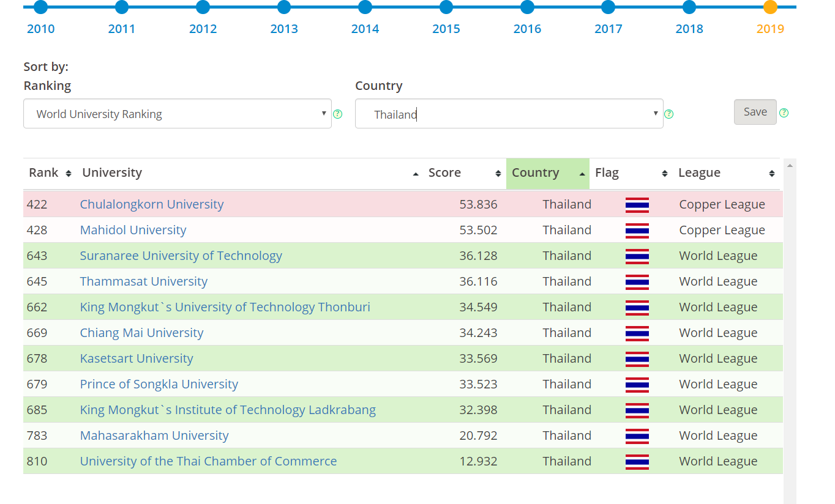Click the help icon beside Country dropdown
835x504 pixels.
pyautogui.click(x=669, y=114)
